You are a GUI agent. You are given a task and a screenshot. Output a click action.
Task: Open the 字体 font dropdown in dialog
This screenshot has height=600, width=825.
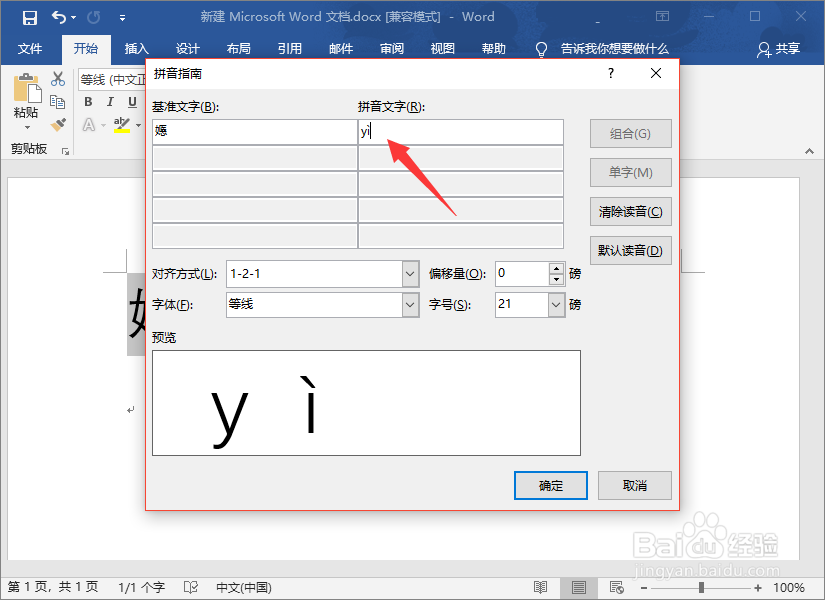pyautogui.click(x=409, y=304)
